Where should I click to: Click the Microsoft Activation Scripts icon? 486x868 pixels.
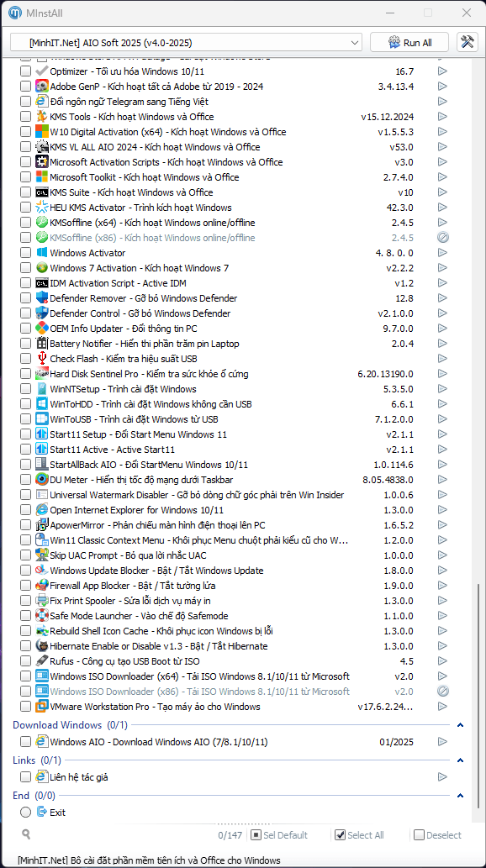[x=41, y=162]
